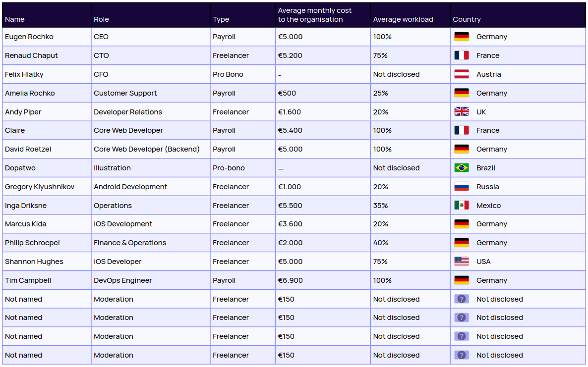Select the France flag beside Renaud Chaput
This screenshot has width=588, height=367.
pyautogui.click(x=462, y=55)
